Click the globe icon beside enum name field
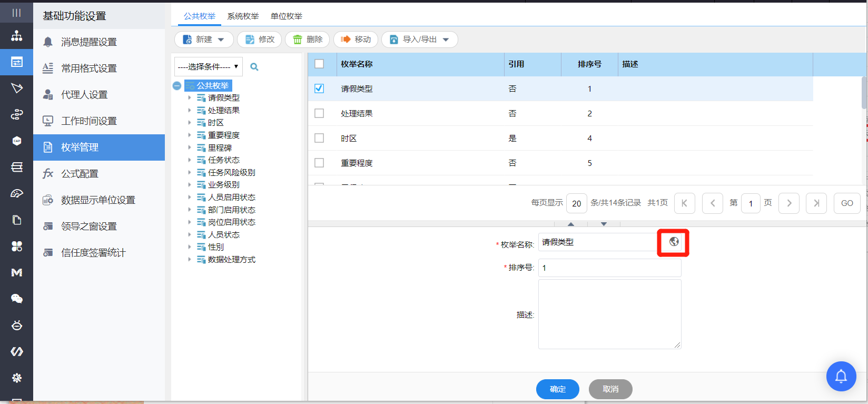The image size is (868, 404). 674,242
